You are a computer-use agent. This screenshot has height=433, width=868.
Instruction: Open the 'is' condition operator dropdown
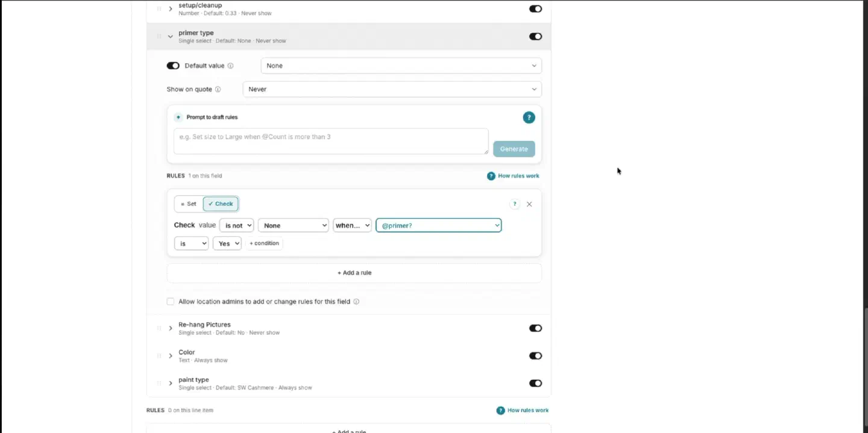click(x=191, y=243)
